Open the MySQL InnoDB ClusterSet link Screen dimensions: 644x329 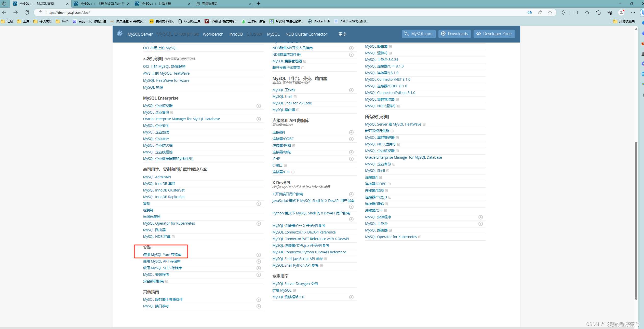click(164, 190)
